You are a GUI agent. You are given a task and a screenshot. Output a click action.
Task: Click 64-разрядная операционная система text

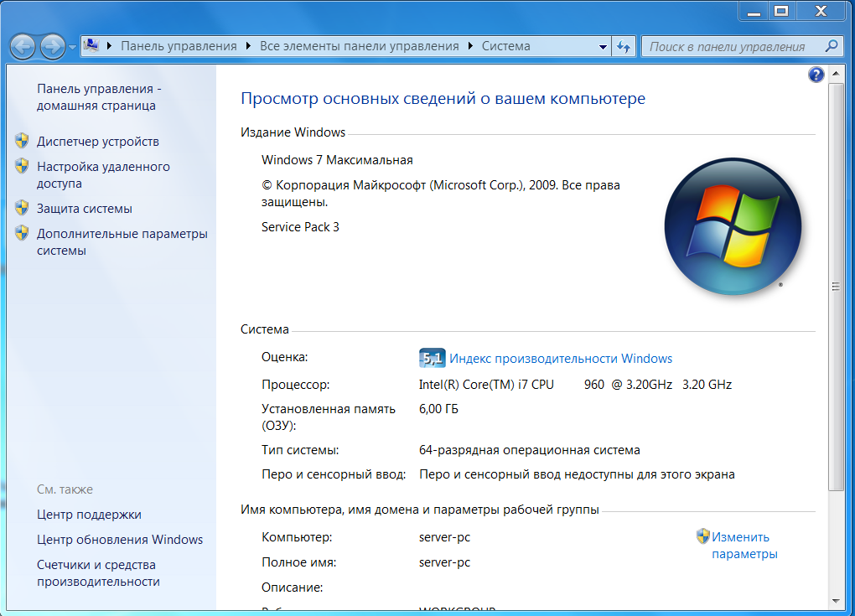(530, 450)
